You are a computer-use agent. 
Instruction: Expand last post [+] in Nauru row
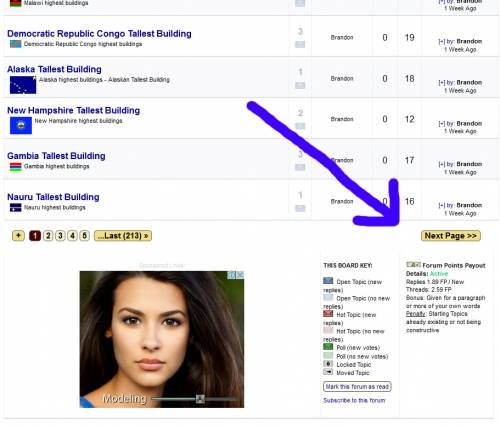pos(441,205)
